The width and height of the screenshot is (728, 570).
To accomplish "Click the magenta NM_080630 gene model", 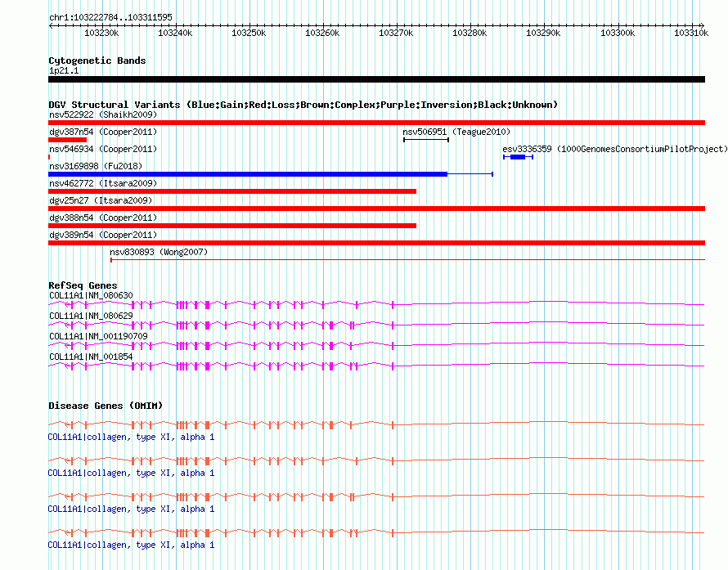I will 376,304.
